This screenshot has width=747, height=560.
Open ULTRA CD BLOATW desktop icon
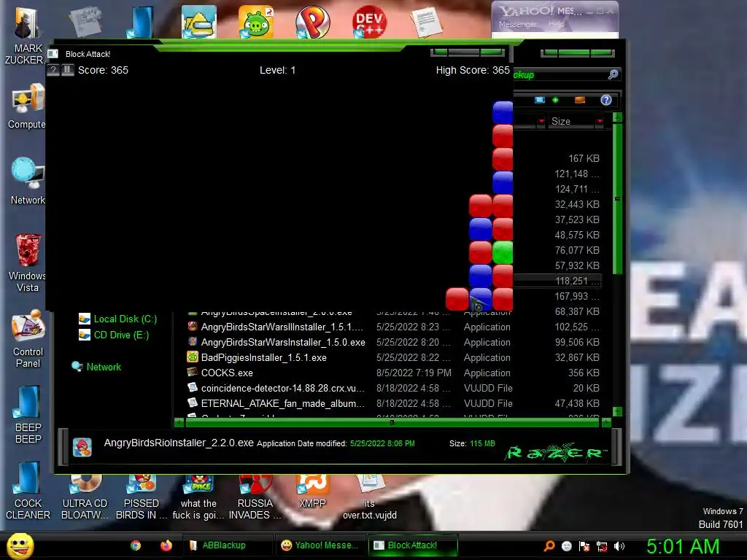[85, 497]
